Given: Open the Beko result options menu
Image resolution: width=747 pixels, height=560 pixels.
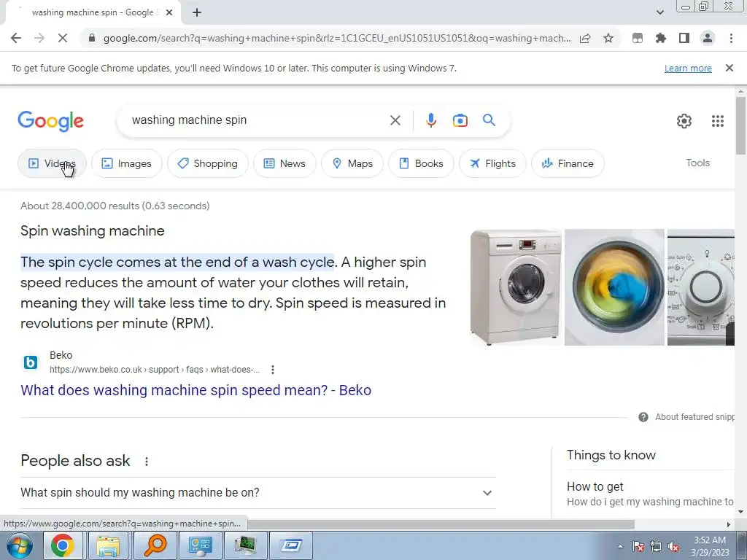Looking at the screenshot, I should click(x=273, y=370).
